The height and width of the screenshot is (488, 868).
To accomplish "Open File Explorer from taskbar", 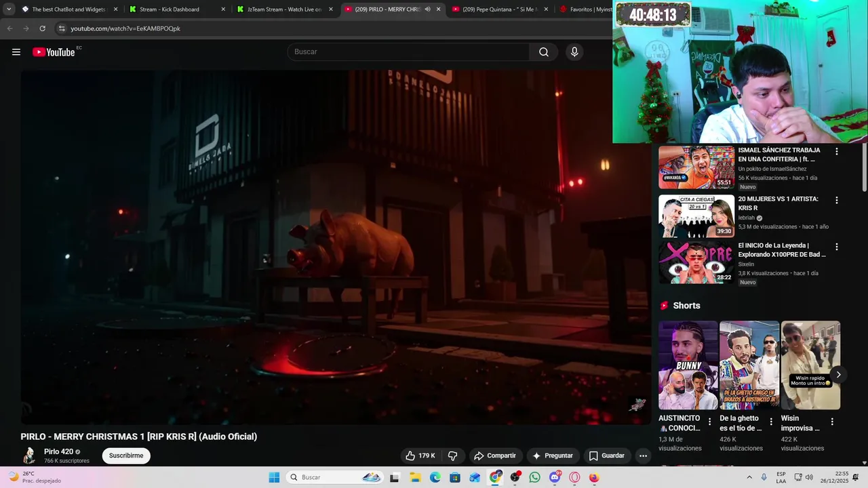I will (415, 477).
